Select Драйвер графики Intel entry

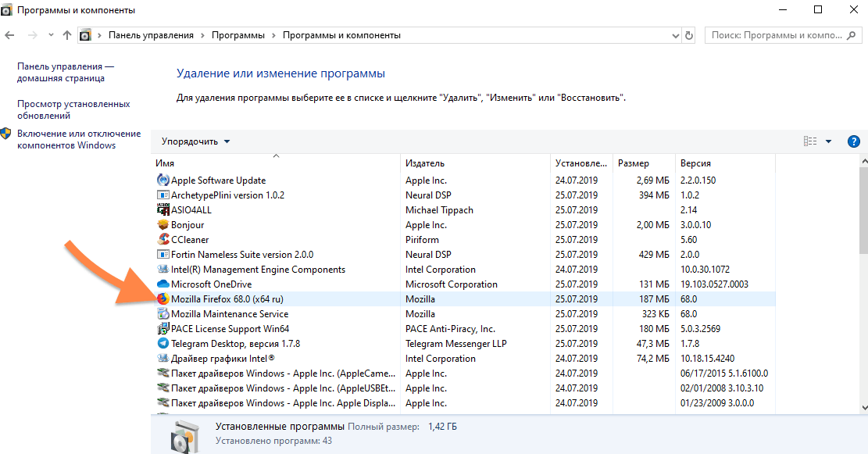(x=223, y=359)
